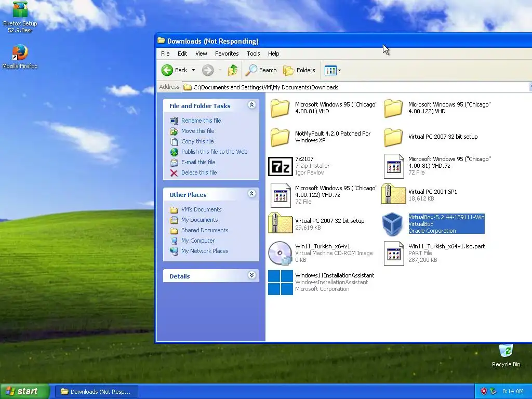Click Delete this file
532x399 pixels.
[199, 172]
